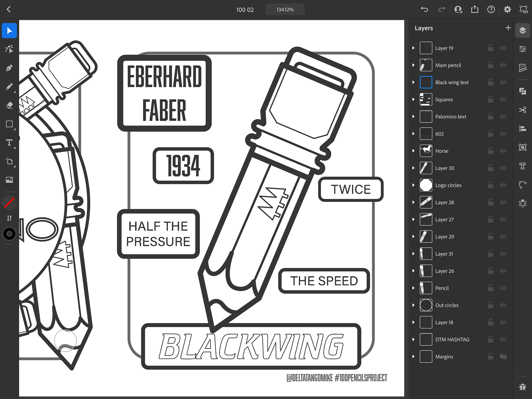Screen dimensions: 532x399
Task: Click the bug report icon
Action: click(x=523, y=387)
